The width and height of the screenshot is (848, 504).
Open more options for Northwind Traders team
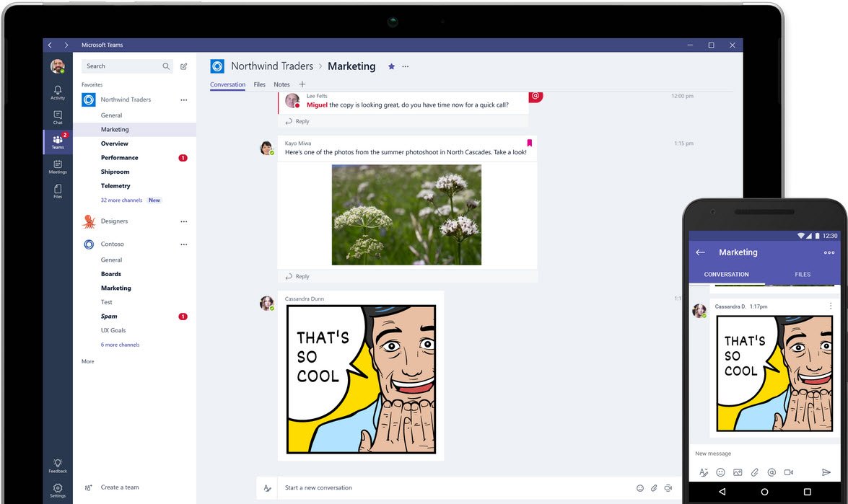tap(183, 100)
